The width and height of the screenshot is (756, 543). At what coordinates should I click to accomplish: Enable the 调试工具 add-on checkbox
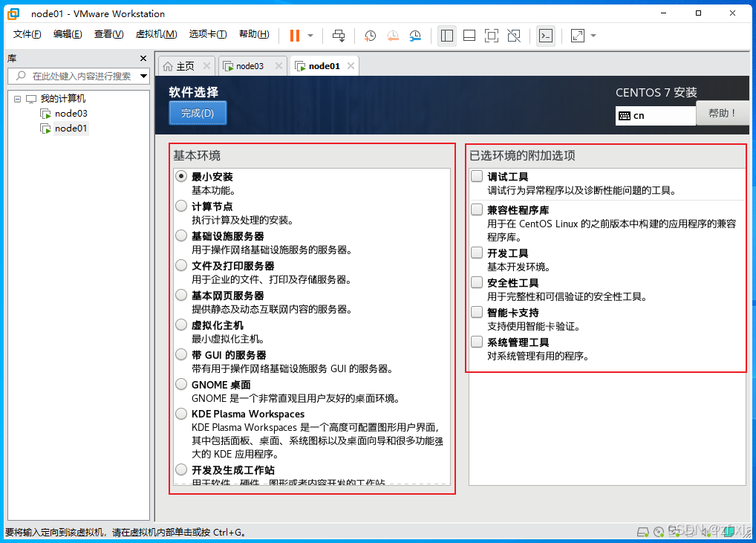click(477, 176)
